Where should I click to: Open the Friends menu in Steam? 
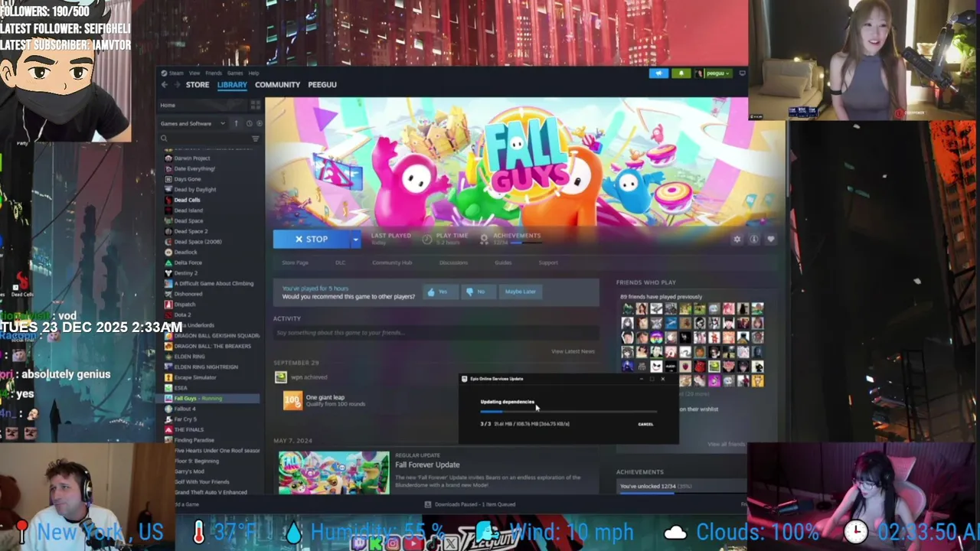pyautogui.click(x=213, y=73)
